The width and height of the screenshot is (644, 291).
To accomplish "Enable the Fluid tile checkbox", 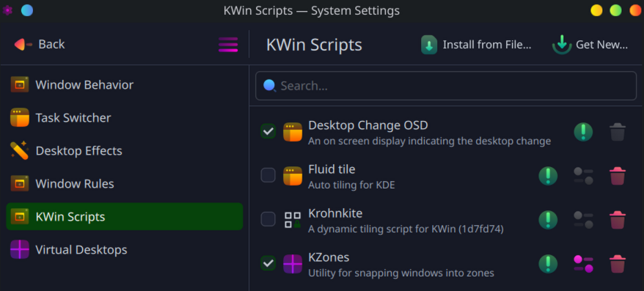I will coord(268,176).
